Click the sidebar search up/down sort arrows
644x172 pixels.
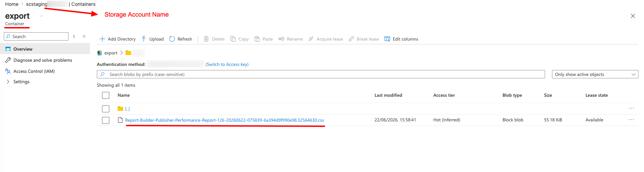click(74, 36)
